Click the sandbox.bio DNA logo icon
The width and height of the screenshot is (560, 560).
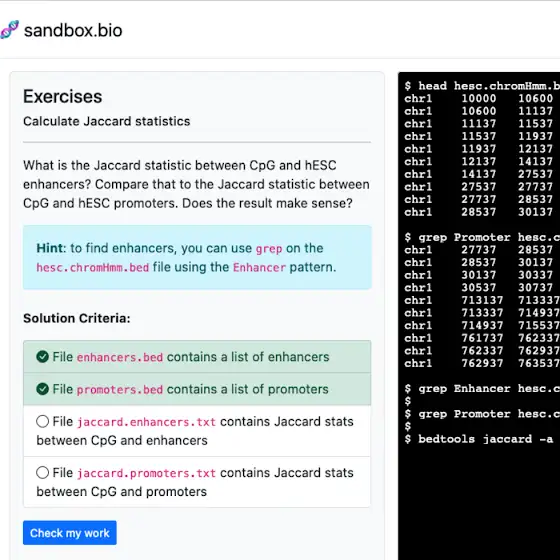point(9,30)
